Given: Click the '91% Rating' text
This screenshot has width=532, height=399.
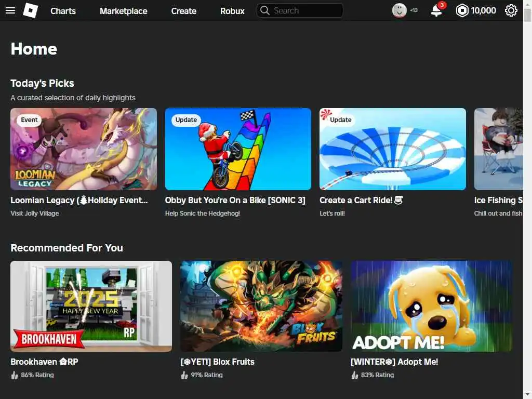Looking at the screenshot, I should [207, 375].
